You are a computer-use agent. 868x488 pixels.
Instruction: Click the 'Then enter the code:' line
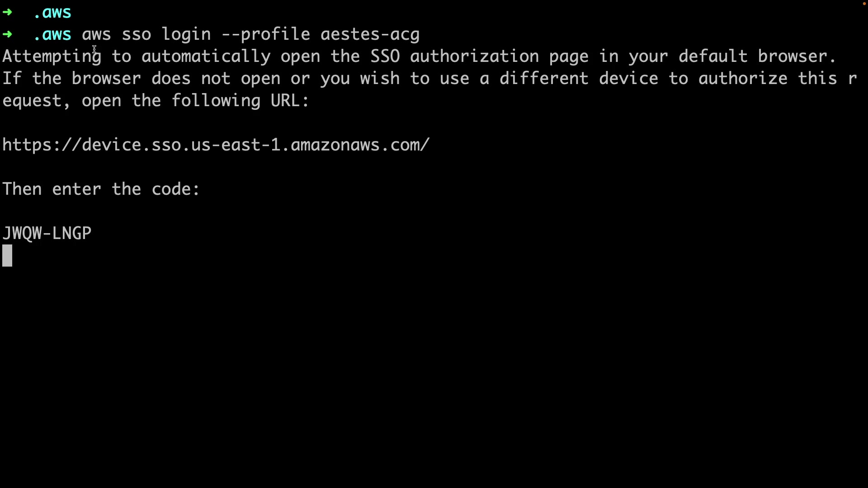[x=101, y=189]
